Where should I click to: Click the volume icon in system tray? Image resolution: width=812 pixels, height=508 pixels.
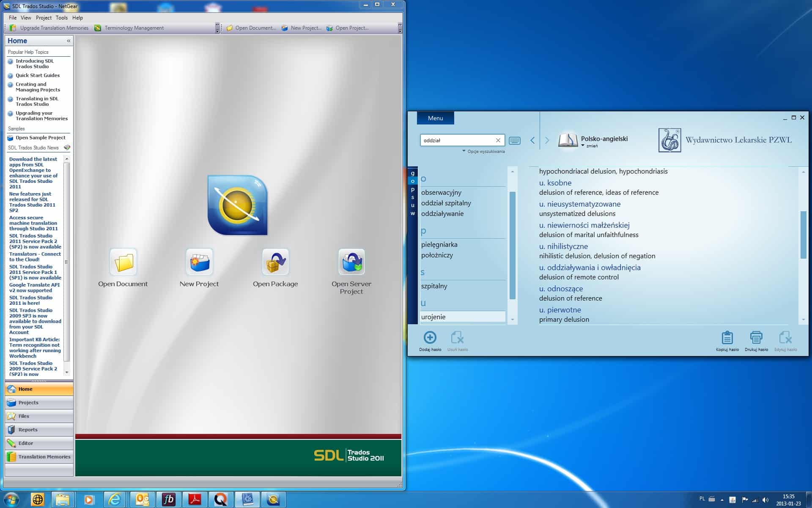tap(765, 500)
